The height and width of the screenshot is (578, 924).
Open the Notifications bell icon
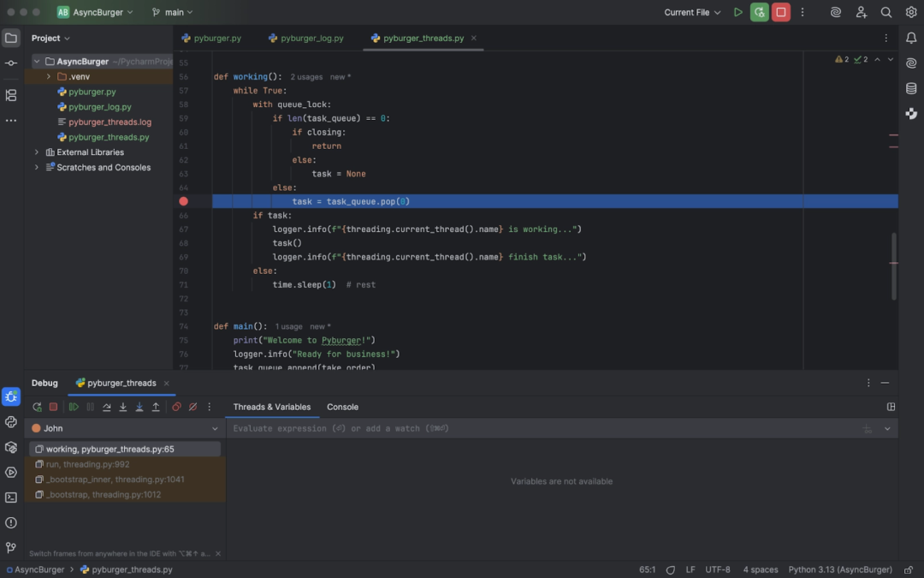coord(911,39)
